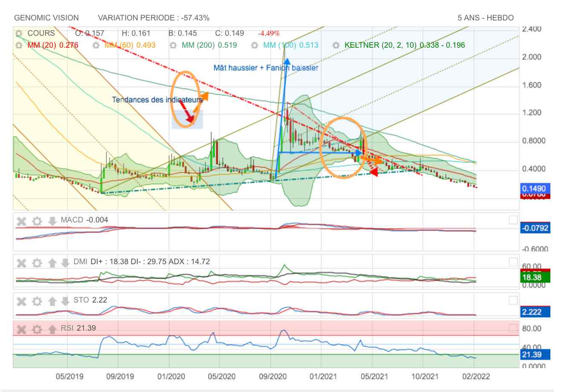567x392 pixels.
Task: Click the C: 0.149 closing value
Action: [230, 33]
